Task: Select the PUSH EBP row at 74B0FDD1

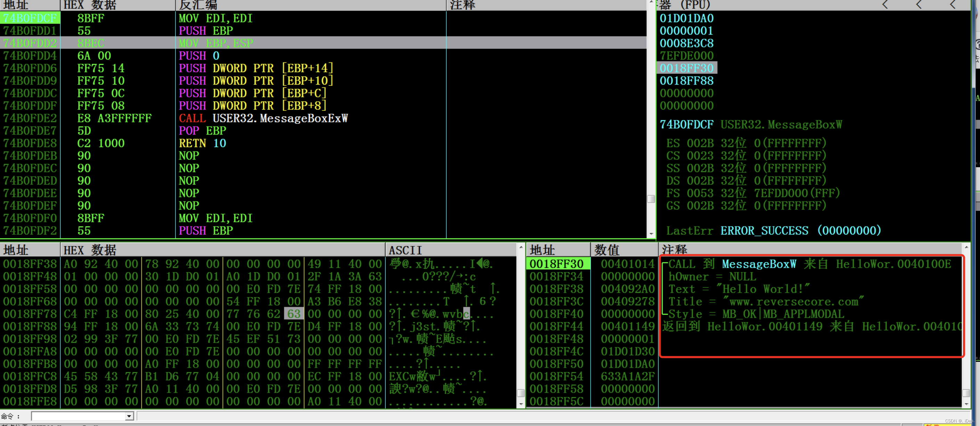Action: pyautogui.click(x=323, y=31)
